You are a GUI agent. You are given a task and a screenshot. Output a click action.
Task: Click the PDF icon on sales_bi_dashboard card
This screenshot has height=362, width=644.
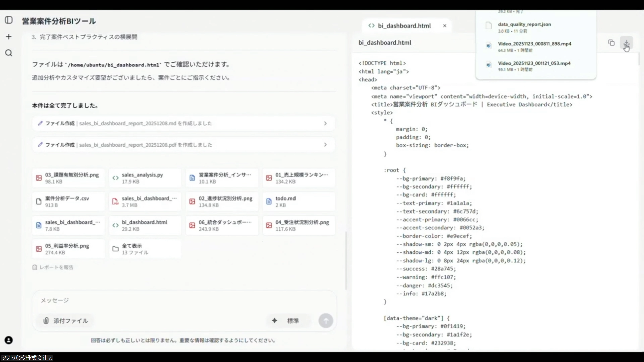tap(116, 201)
